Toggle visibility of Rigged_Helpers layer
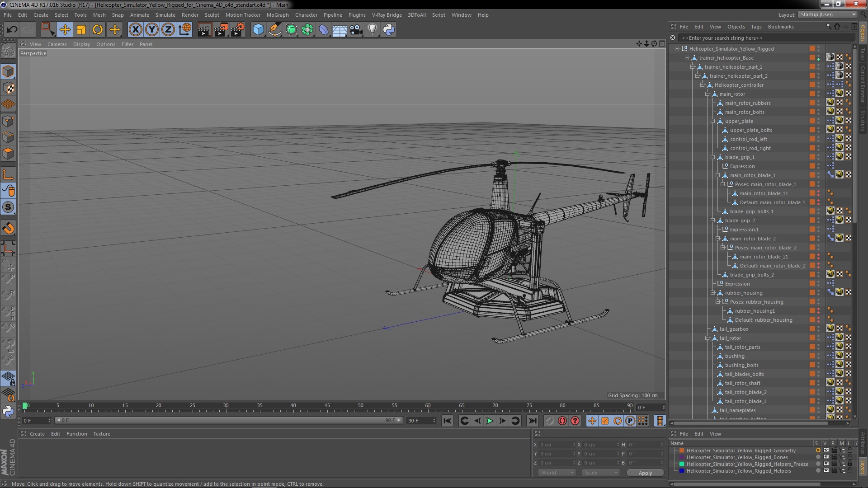The image size is (868, 488). click(826, 471)
